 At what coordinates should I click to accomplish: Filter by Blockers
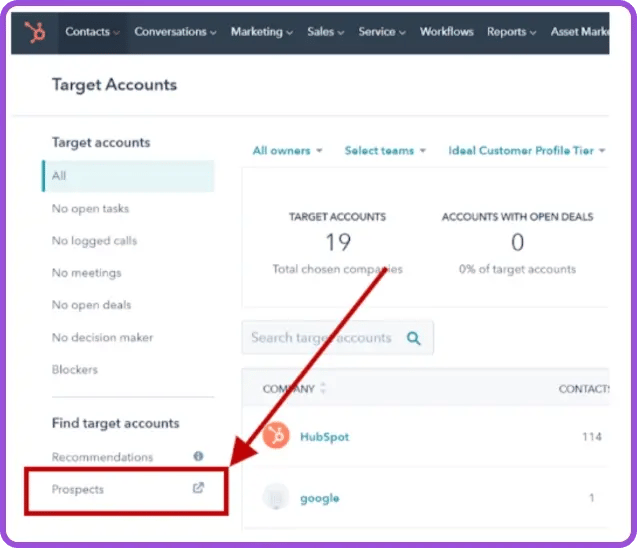[75, 369]
